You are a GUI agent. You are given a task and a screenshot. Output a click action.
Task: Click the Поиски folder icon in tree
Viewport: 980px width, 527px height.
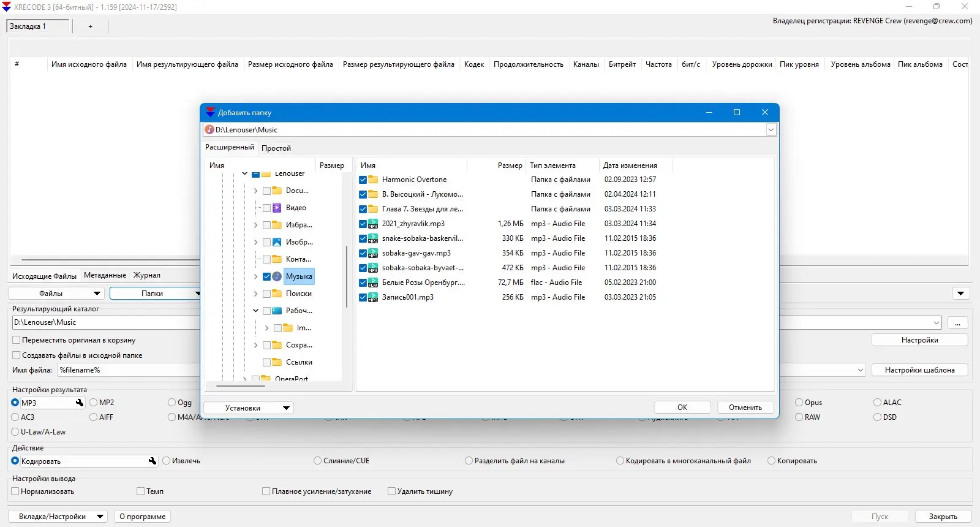[x=277, y=294]
